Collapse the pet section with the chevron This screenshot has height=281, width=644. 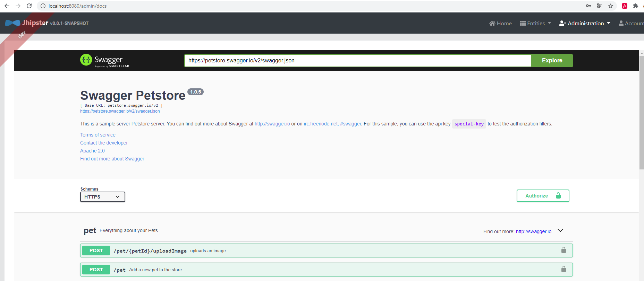pyautogui.click(x=560, y=230)
